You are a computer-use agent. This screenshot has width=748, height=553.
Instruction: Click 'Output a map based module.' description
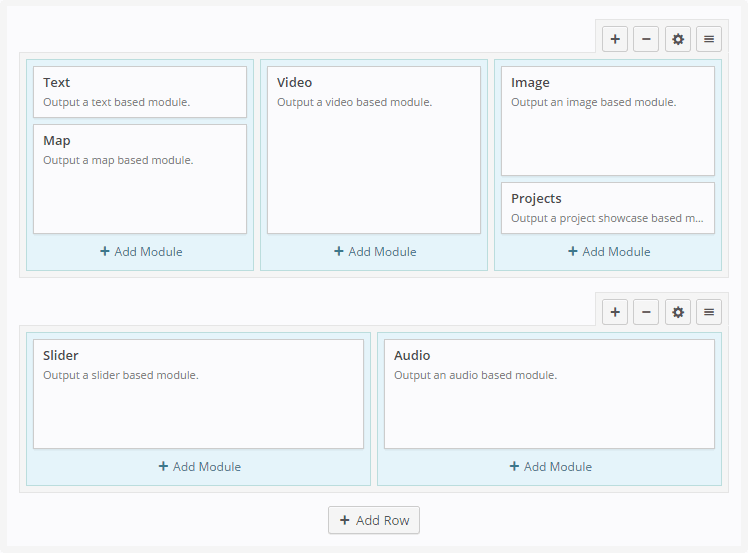pos(118,160)
